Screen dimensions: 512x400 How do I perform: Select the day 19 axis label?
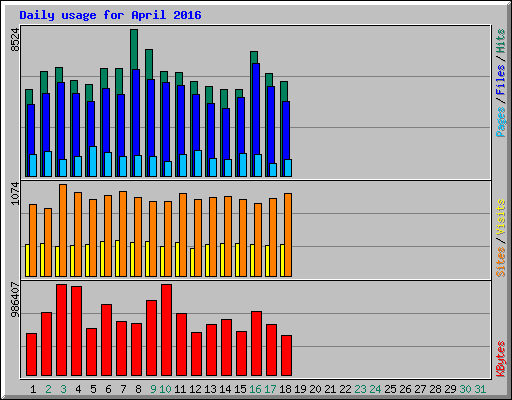click(x=300, y=389)
